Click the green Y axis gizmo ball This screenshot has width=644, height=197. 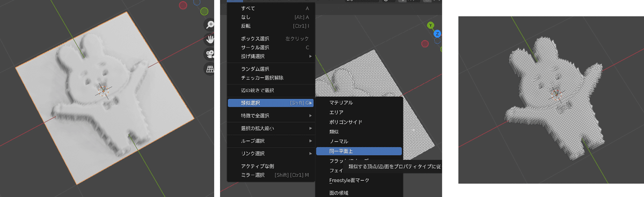point(430,25)
